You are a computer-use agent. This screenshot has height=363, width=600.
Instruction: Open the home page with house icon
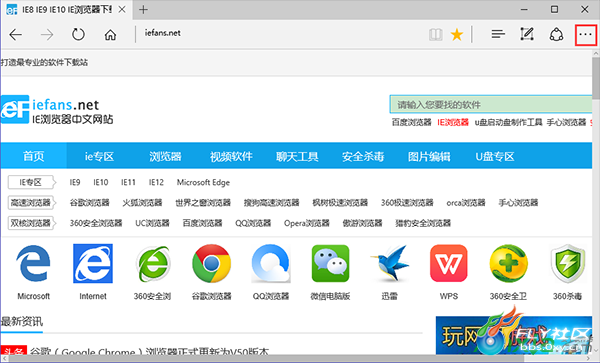tap(110, 35)
